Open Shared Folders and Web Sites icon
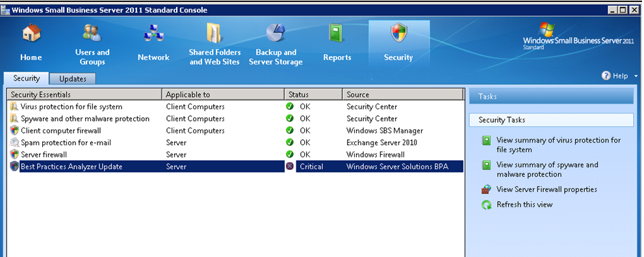This screenshot has height=257, width=644. pos(214,33)
